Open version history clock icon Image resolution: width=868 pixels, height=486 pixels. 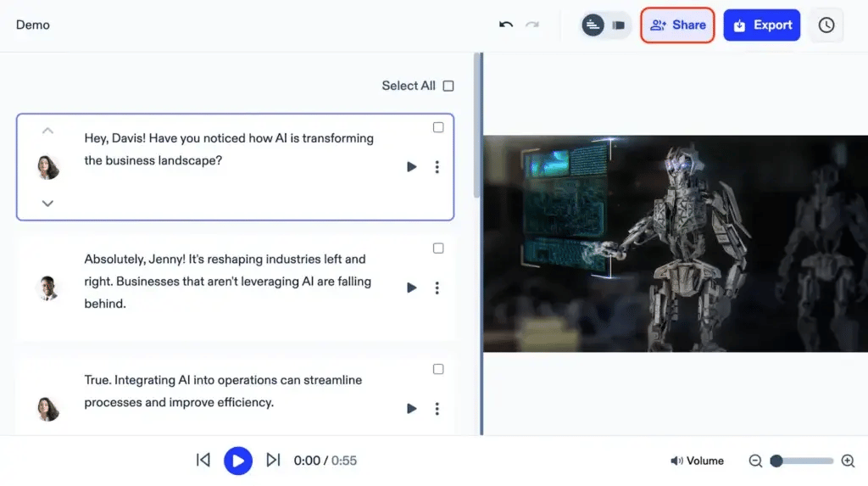click(826, 25)
